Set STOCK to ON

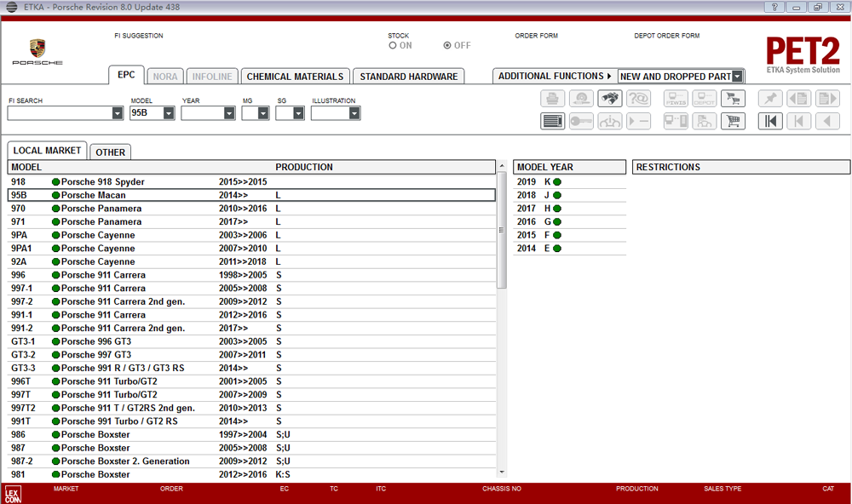pyautogui.click(x=392, y=46)
